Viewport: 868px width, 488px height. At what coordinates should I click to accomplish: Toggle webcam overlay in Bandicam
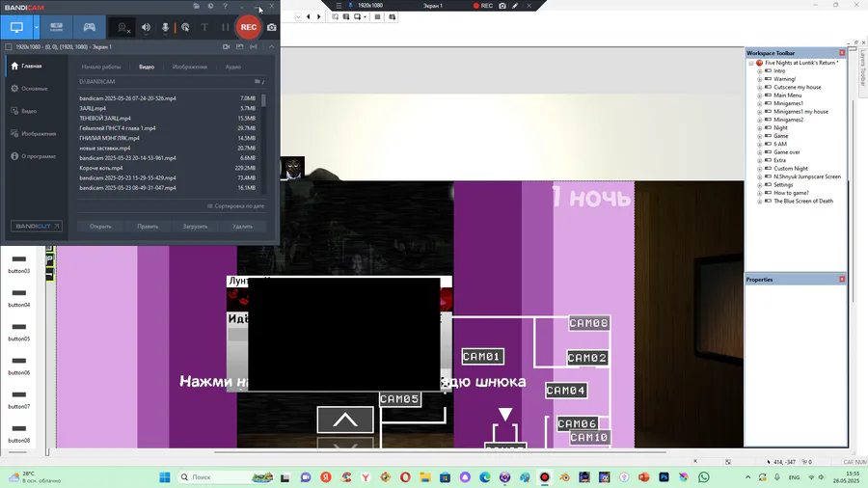[x=122, y=27]
